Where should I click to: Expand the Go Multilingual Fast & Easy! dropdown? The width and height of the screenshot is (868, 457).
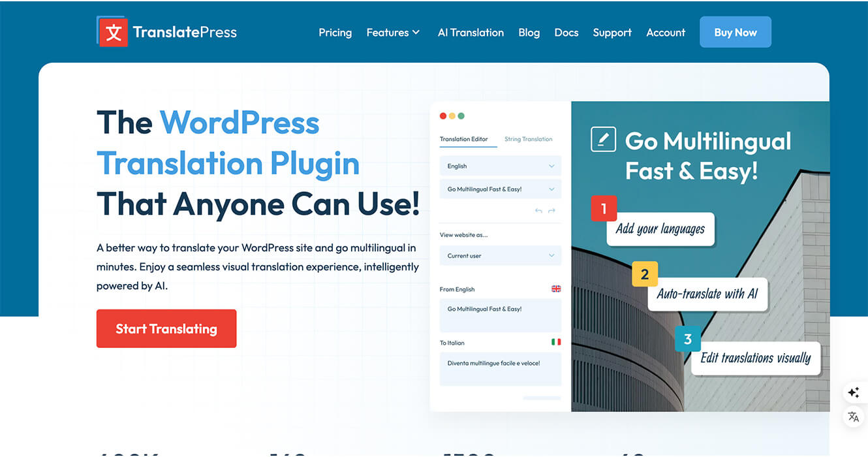coord(501,189)
